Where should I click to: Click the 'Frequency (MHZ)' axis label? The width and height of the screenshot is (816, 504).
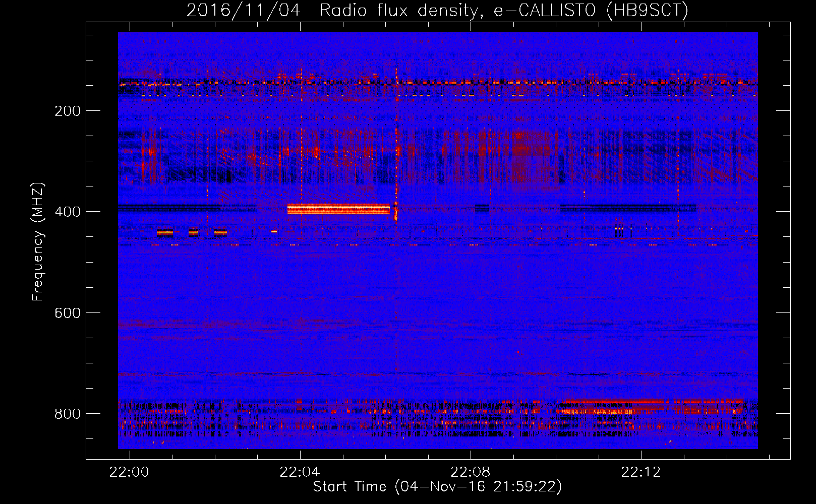pyautogui.click(x=38, y=242)
